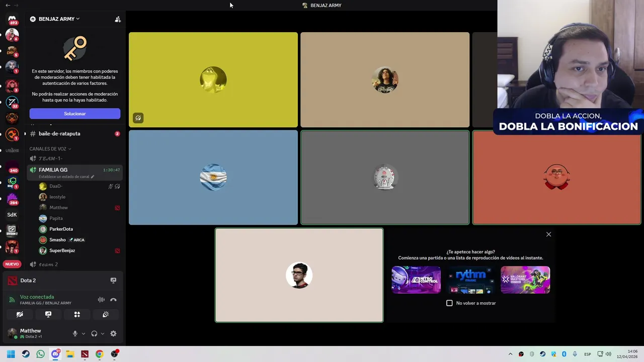Click the gray speaking participant tile
This screenshot has width=644, height=362.
coord(385,177)
